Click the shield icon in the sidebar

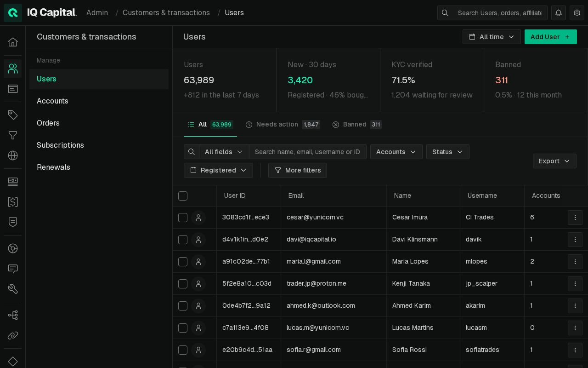[13, 222]
